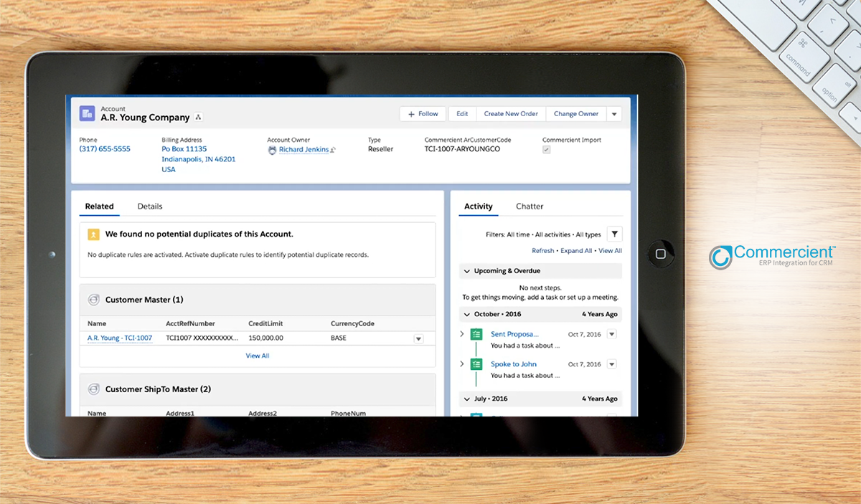Image resolution: width=861 pixels, height=504 pixels.
Task: Select the green task icon beside Sent Proposal
Action: click(x=476, y=334)
